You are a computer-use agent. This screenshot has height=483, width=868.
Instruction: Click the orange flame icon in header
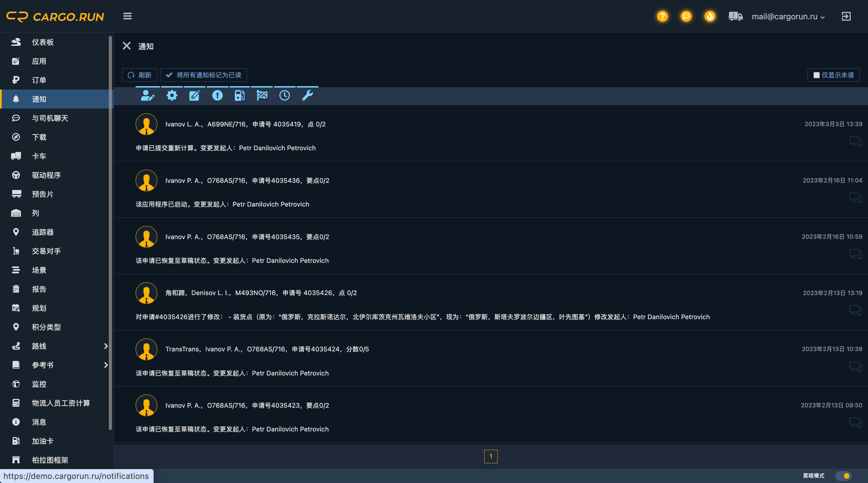[710, 16]
